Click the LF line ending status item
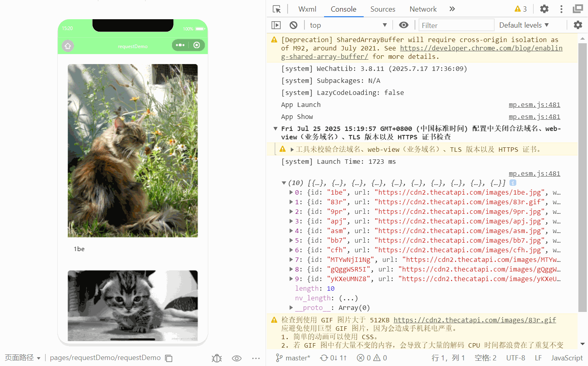588x366 pixels. (538, 358)
